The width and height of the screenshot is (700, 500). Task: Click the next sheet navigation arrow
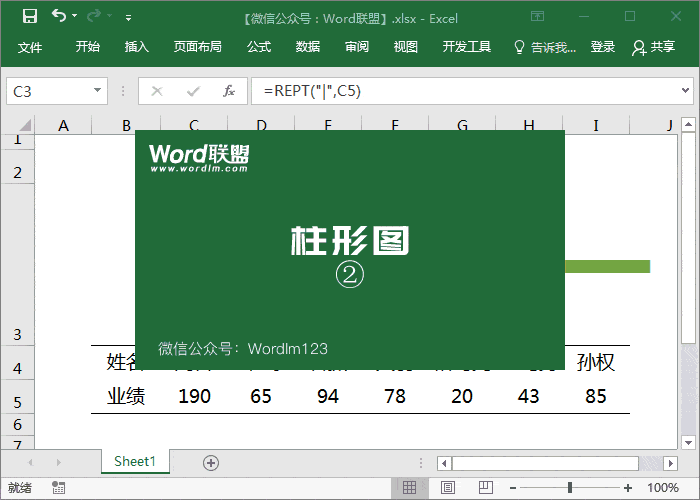(x=58, y=462)
